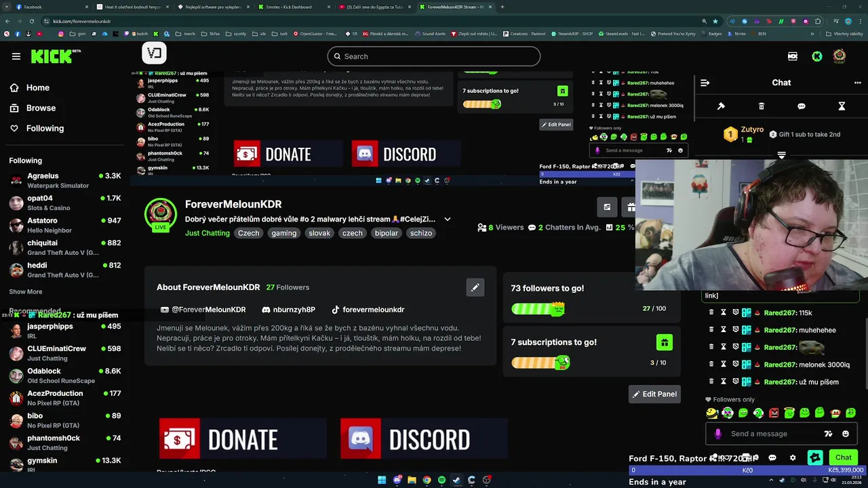Focus the Search field
The width and height of the screenshot is (868, 488).
(x=434, y=56)
